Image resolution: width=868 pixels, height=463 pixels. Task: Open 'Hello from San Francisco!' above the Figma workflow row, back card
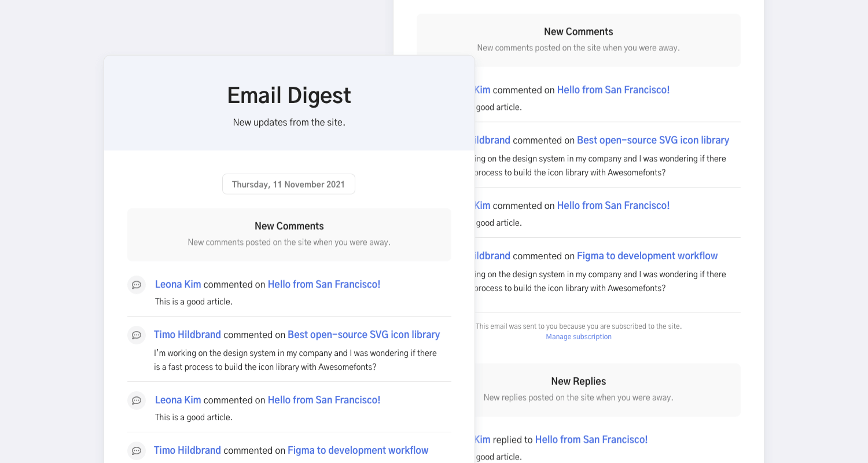pyautogui.click(x=613, y=205)
